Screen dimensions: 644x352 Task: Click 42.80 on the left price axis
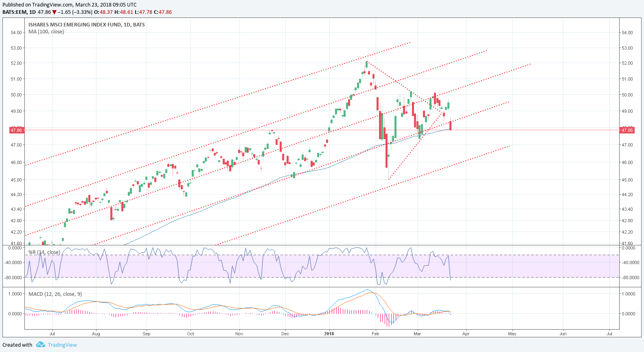pyautogui.click(x=16, y=221)
